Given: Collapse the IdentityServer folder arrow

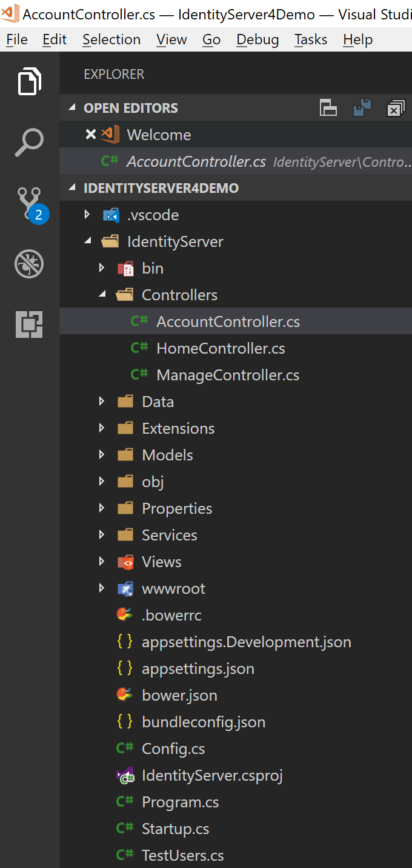Looking at the screenshot, I should 87,241.
